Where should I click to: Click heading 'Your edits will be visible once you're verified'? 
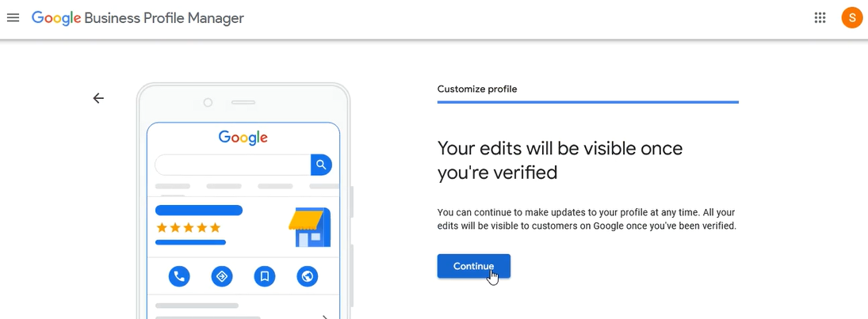[x=560, y=161]
